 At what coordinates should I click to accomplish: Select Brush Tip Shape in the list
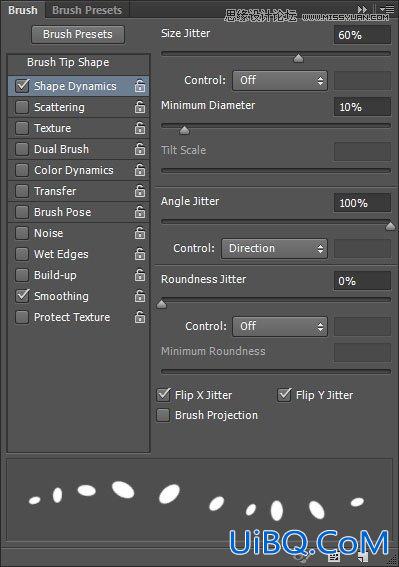(x=68, y=62)
